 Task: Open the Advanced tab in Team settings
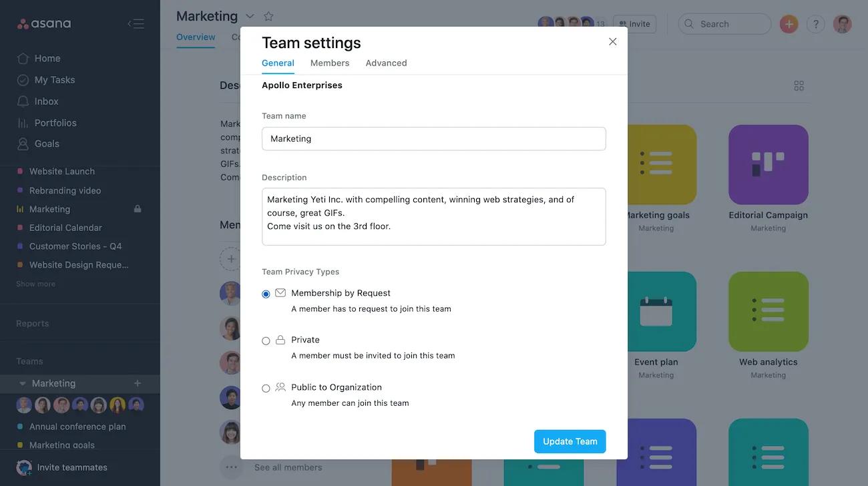pyautogui.click(x=386, y=63)
